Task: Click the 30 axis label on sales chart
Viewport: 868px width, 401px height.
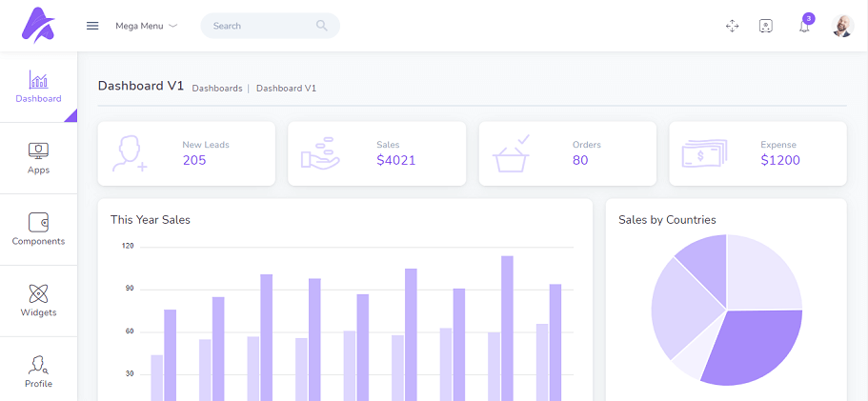Action: (129, 374)
